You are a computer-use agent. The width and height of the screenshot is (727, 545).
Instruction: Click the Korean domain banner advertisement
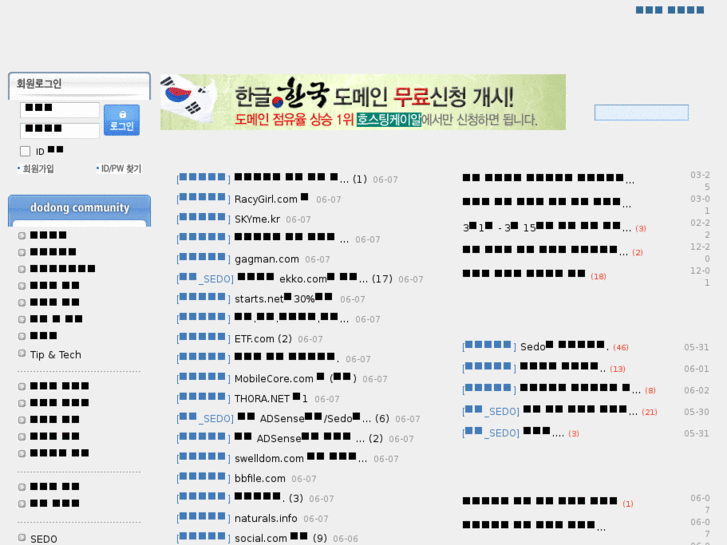(363, 102)
